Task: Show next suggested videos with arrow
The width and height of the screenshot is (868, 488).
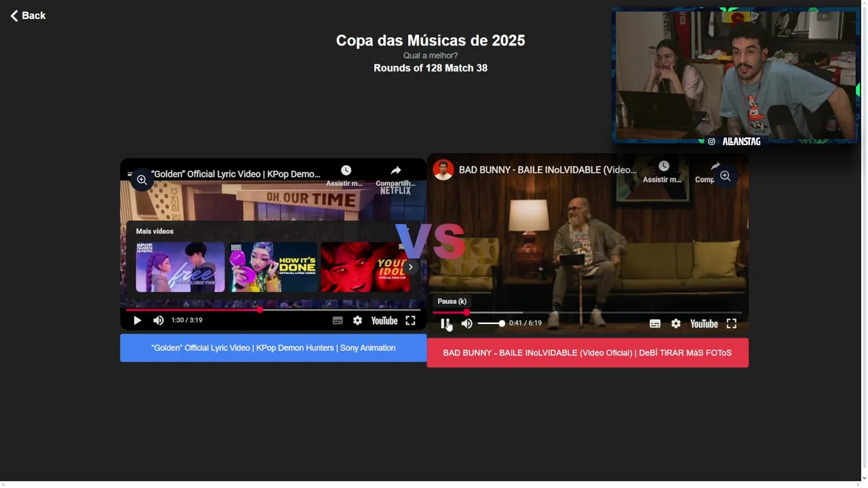Action: coord(410,267)
